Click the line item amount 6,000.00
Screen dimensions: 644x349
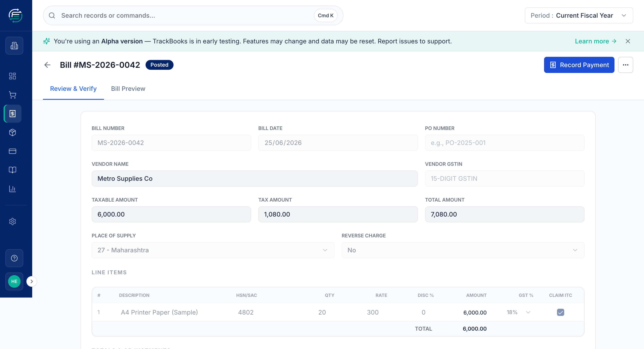click(x=475, y=313)
